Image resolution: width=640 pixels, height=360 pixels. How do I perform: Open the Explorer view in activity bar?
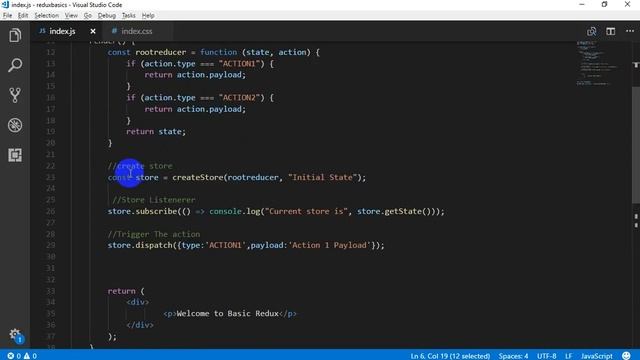coord(15,36)
